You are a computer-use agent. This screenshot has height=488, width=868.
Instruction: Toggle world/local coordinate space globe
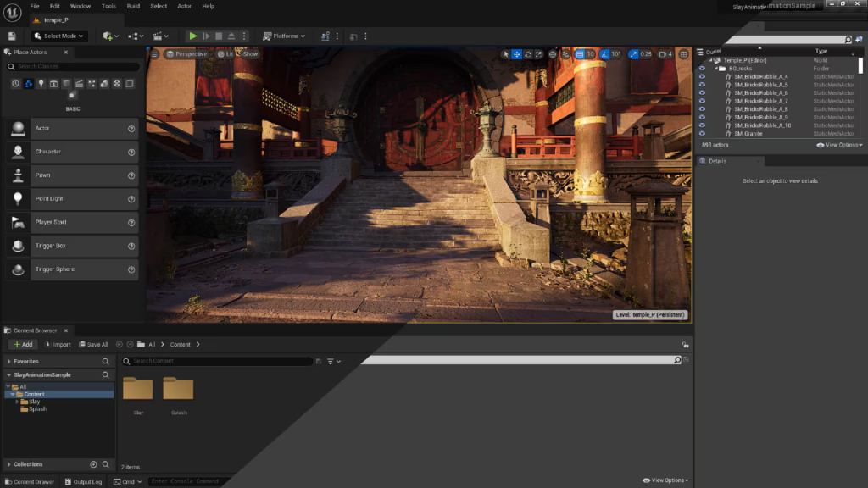coord(553,54)
